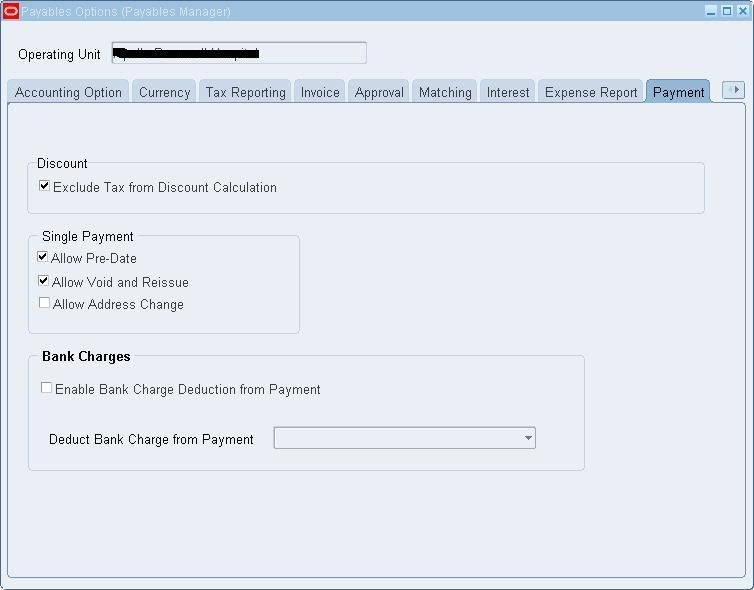Toggle Allow Void and Reissue
754x590 pixels.
point(43,280)
